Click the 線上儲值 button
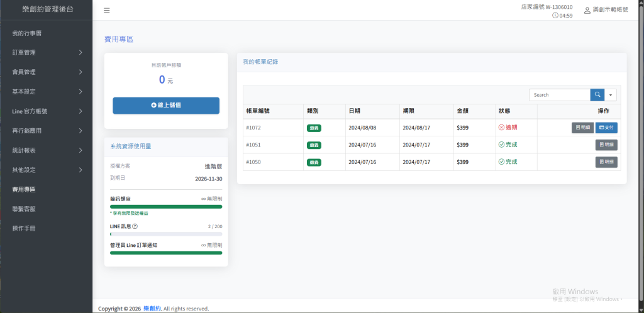 (166, 106)
